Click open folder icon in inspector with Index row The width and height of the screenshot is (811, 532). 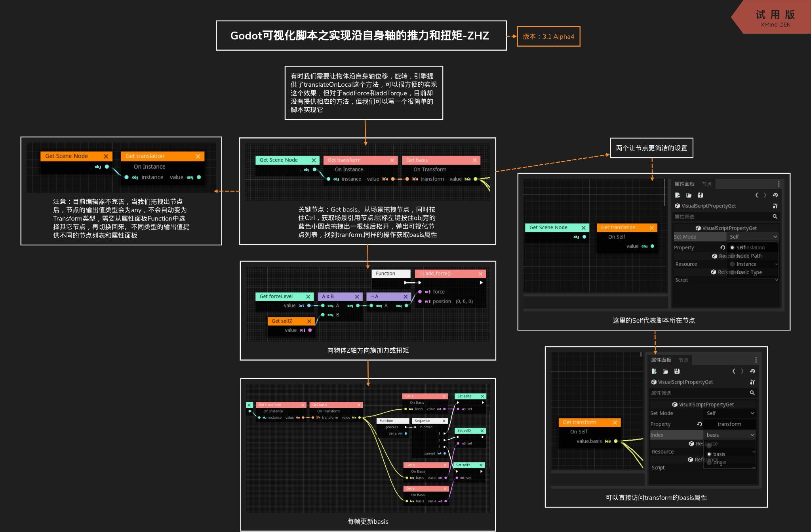(x=666, y=371)
